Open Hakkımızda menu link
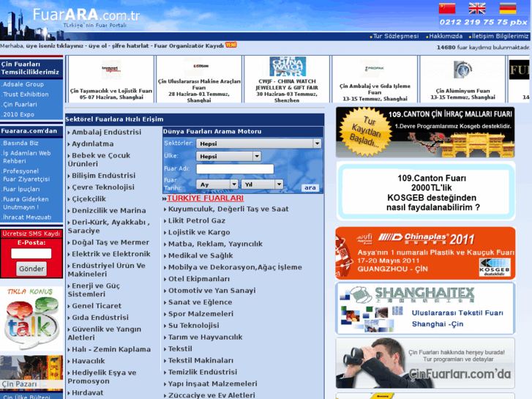 446,36
